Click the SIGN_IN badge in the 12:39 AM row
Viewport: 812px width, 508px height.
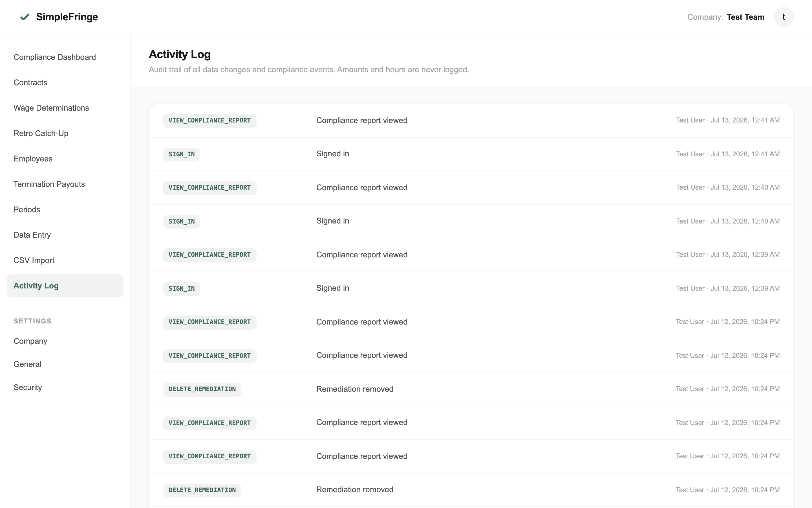point(182,289)
